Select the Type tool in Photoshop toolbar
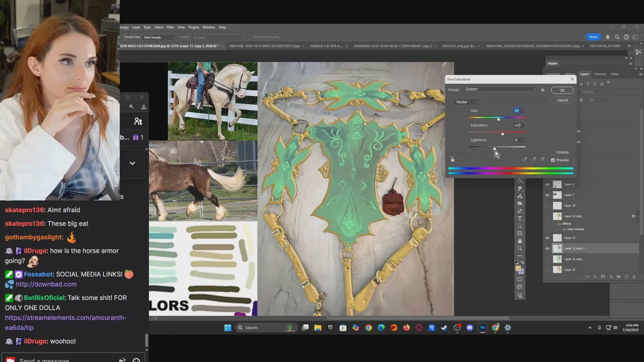The width and height of the screenshot is (644, 362). tap(520, 218)
